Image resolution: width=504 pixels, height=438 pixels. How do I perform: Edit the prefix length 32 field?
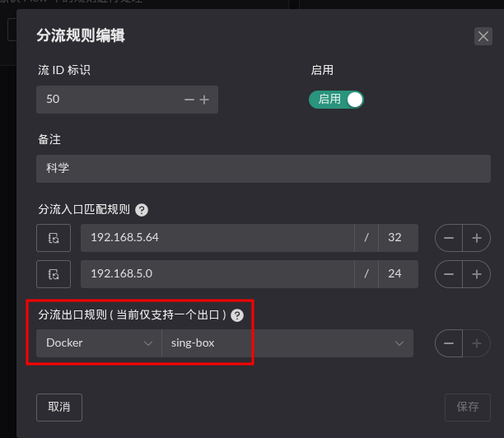click(399, 238)
